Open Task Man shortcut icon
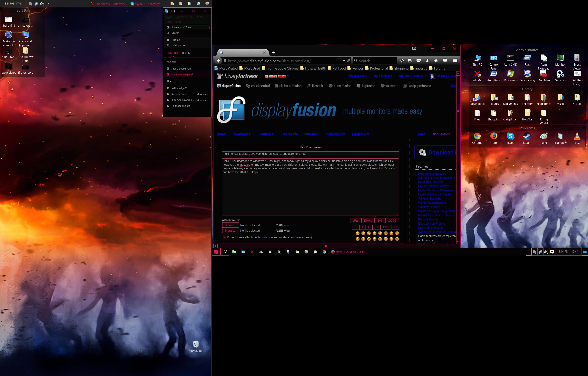 [477, 76]
